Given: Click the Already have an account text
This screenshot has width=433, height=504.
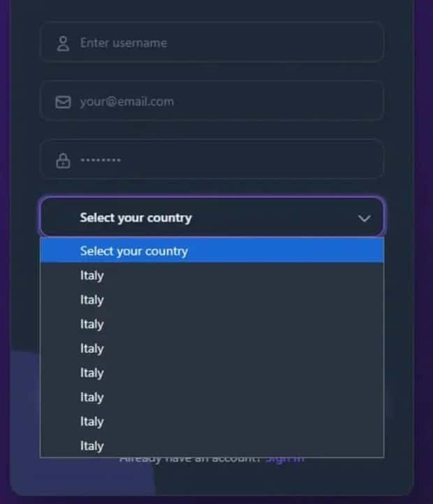Looking at the screenshot, I should click(189, 459).
